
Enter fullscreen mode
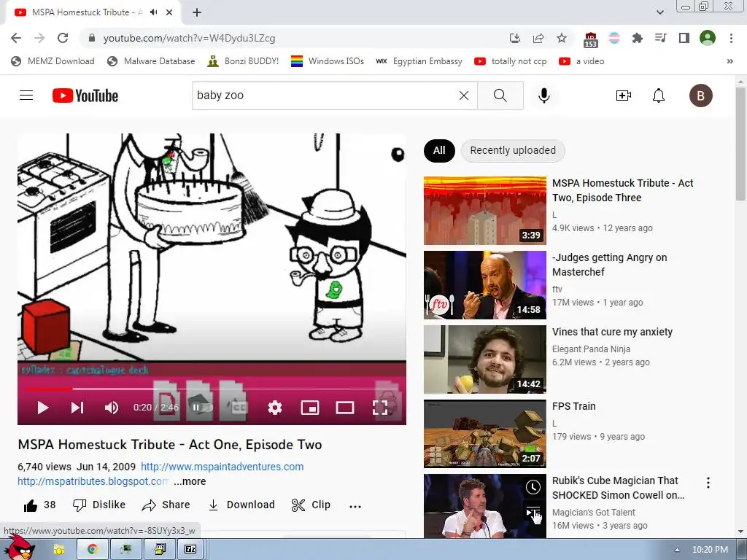click(380, 408)
